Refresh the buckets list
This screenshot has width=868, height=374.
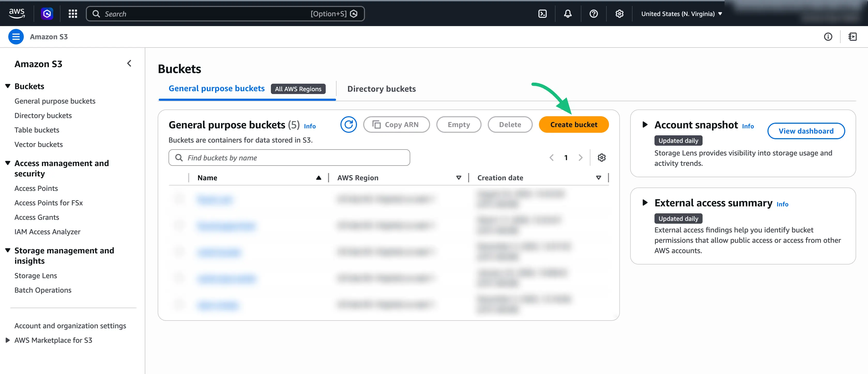coord(349,124)
